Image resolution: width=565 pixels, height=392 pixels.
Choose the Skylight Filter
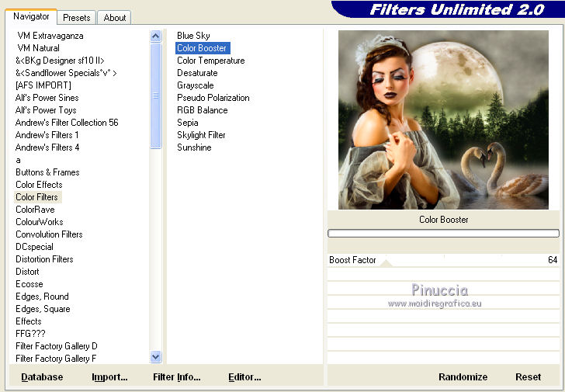point(201,135)
